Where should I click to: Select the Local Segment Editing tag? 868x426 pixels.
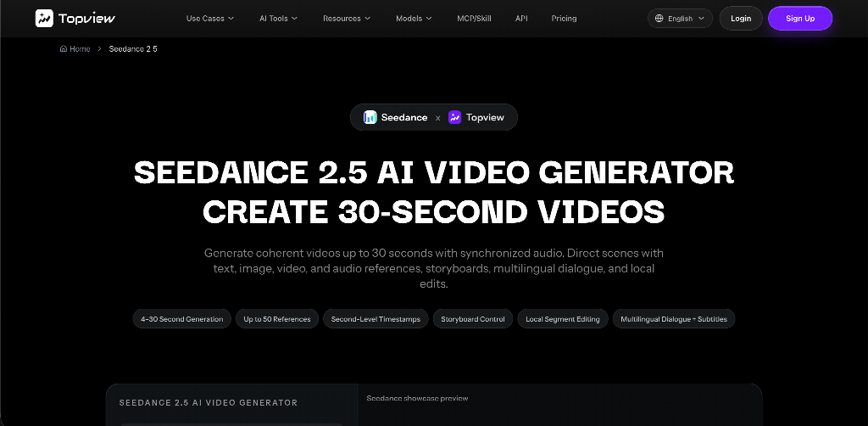point(563,318)
